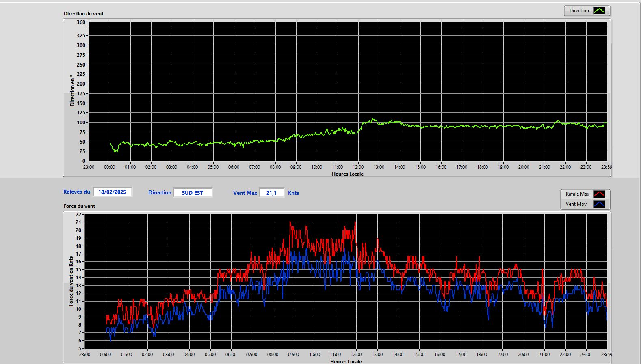
Task: Click the 'Relevés du' label
Action: coord(77,192)
